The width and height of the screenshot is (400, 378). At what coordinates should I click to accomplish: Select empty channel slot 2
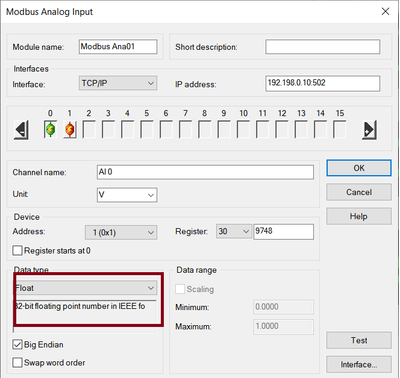coord(89,129)
